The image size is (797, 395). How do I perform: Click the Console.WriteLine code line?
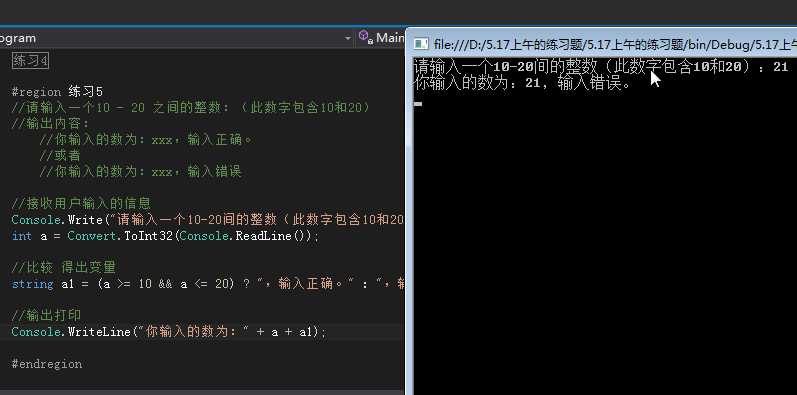[169, 331]
